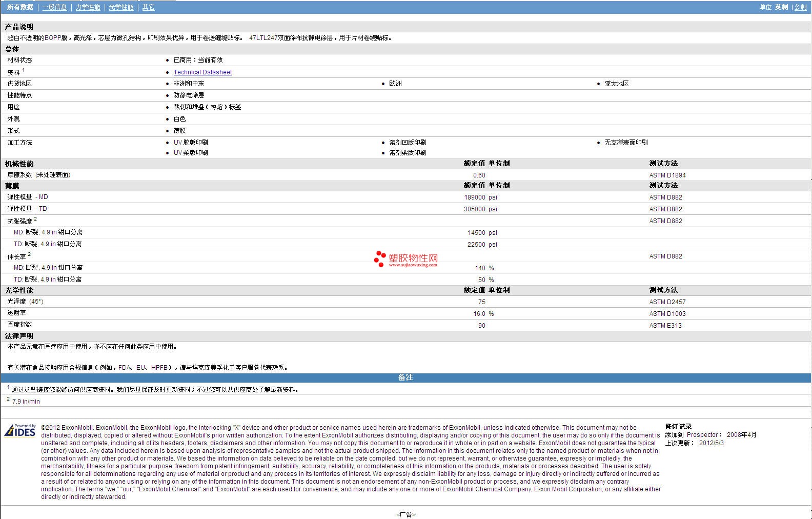Select 英制 (imperial) units

tap(781, 7)
